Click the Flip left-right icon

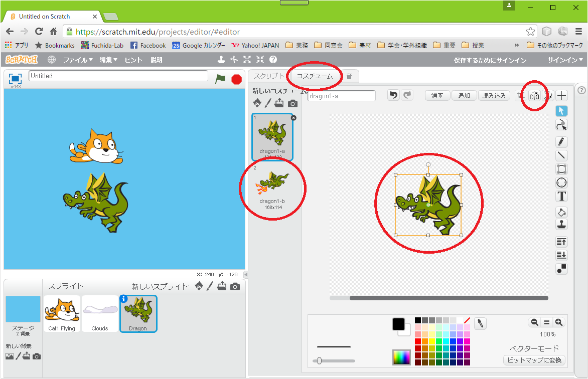[x=535, y=95]
